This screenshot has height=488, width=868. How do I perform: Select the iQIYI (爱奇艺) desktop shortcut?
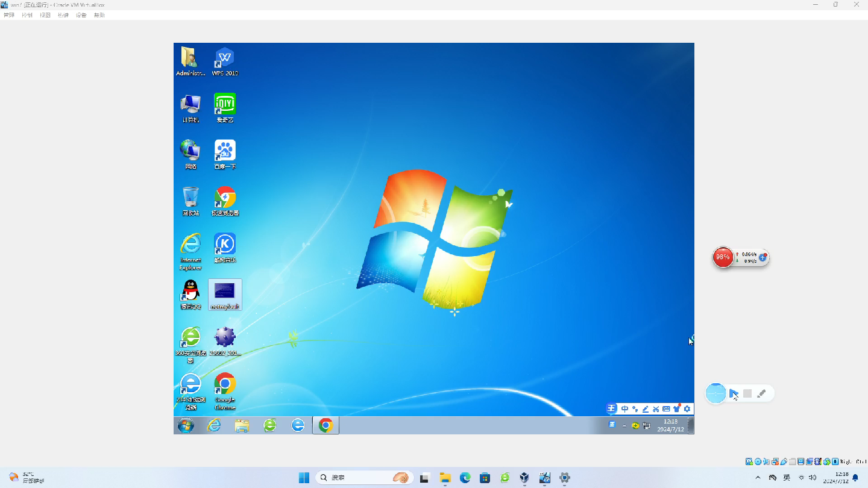[225, 108]
